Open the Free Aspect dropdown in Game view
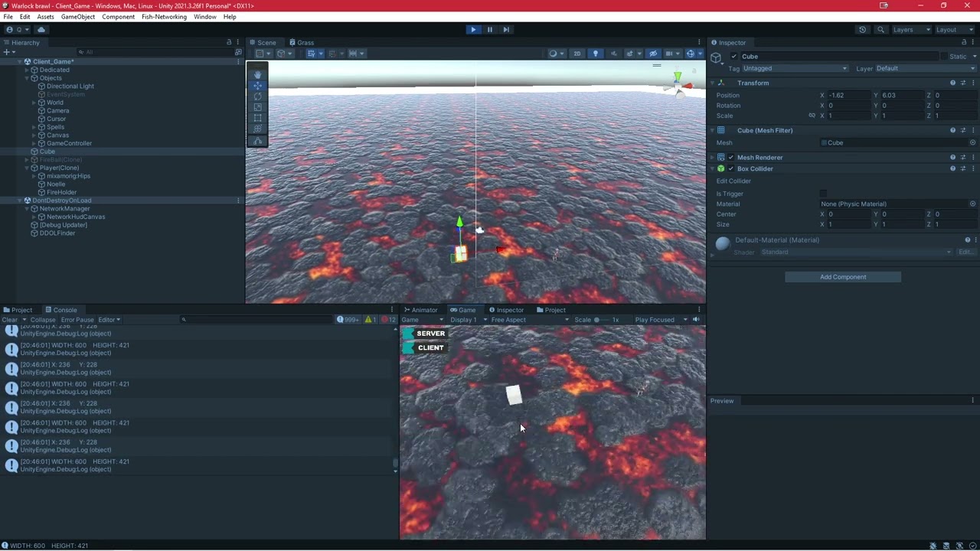980x551 pixels. [531, 320]
